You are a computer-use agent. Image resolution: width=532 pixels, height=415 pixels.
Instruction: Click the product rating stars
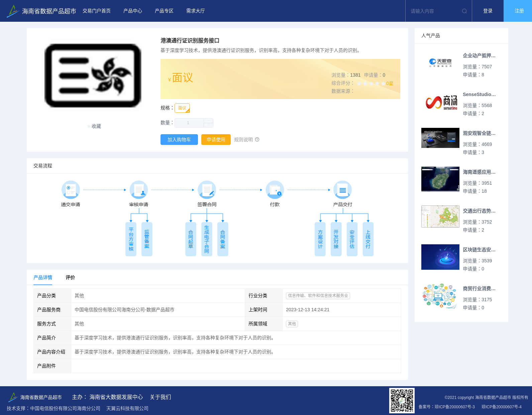[371, 83]
